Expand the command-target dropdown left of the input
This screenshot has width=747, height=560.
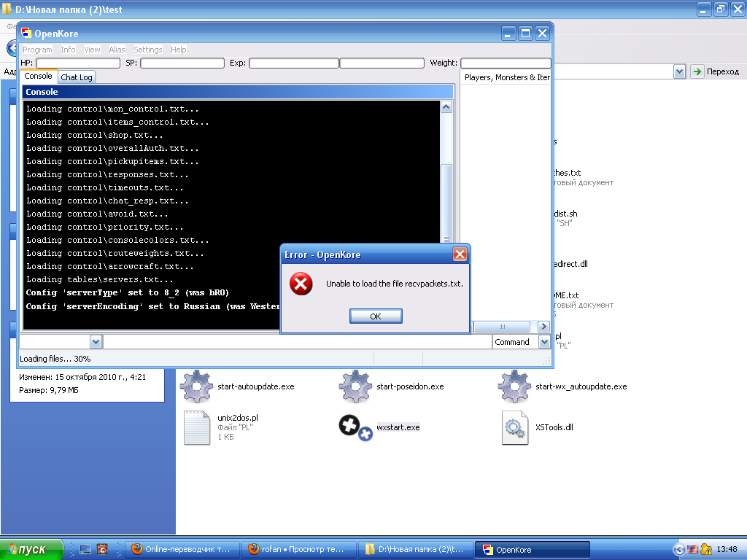pyautogui.click(x=96, y=342)
